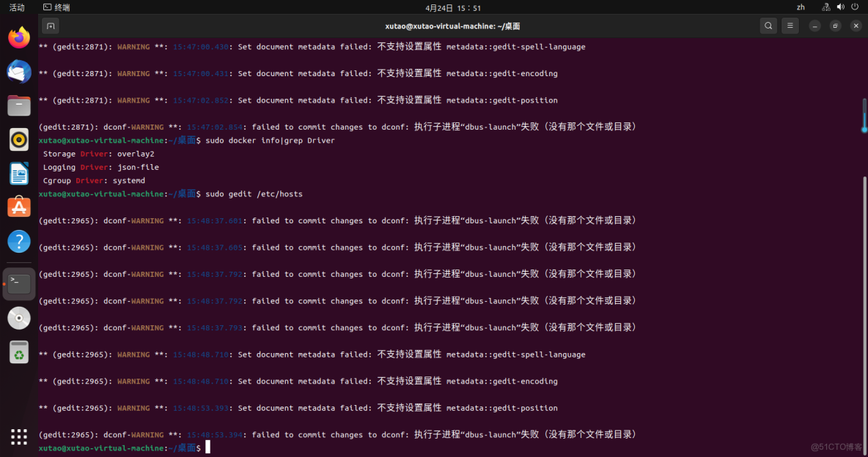868x457 pixels.
Task: Open the date and time calendar panel
Action: [x=453, y=8]
